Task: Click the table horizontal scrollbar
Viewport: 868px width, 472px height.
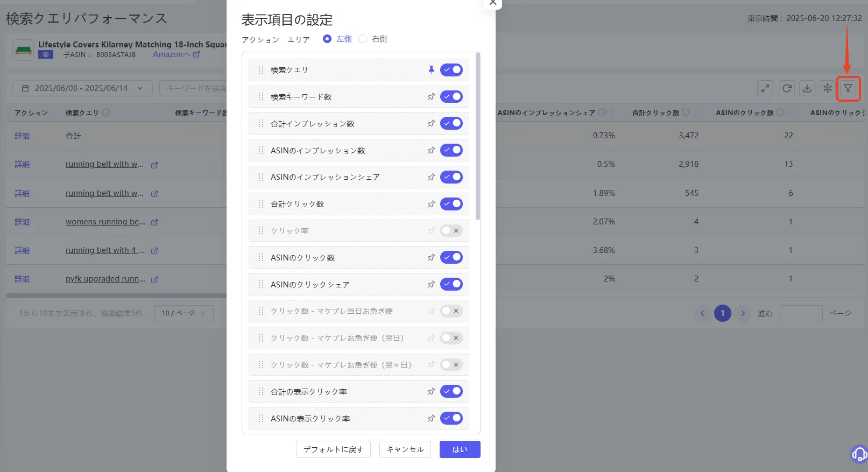Action: (x=116, y=295)
